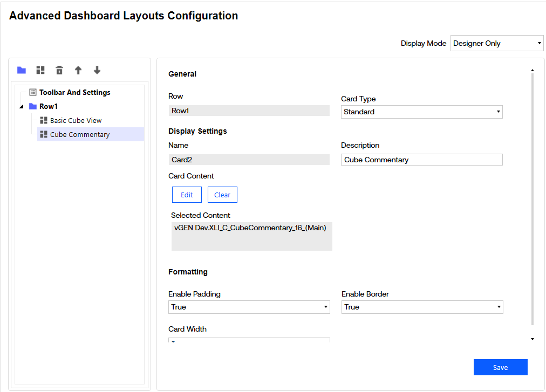Click the Toolbar And Settings list icon
Image resolution: width=546 pixels, height=392 pixels.
tap(33, 93)
